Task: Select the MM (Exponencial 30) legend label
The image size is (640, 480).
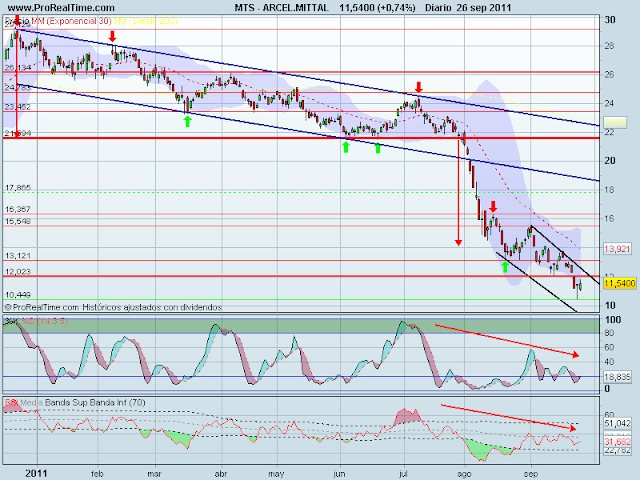Action: [71, 21]
